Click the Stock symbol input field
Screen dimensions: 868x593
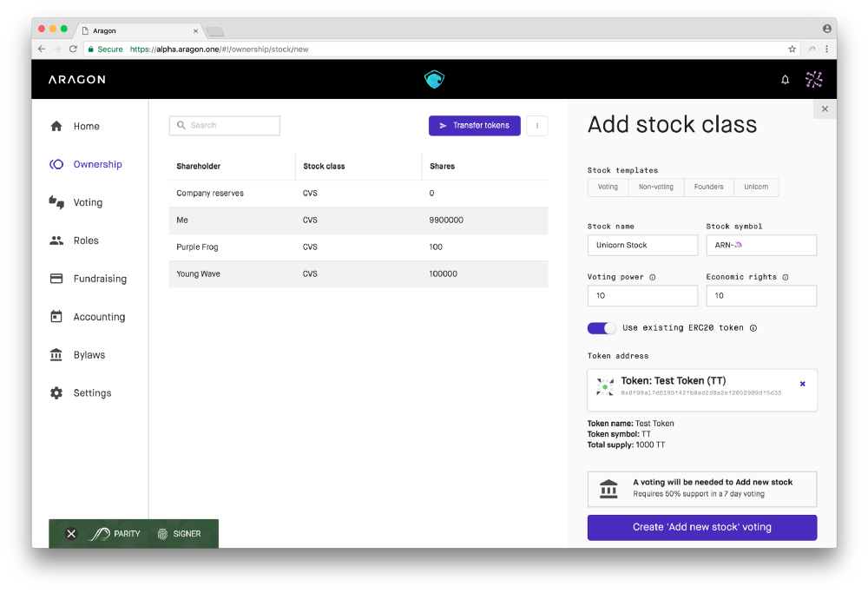(x=761, y=246)
